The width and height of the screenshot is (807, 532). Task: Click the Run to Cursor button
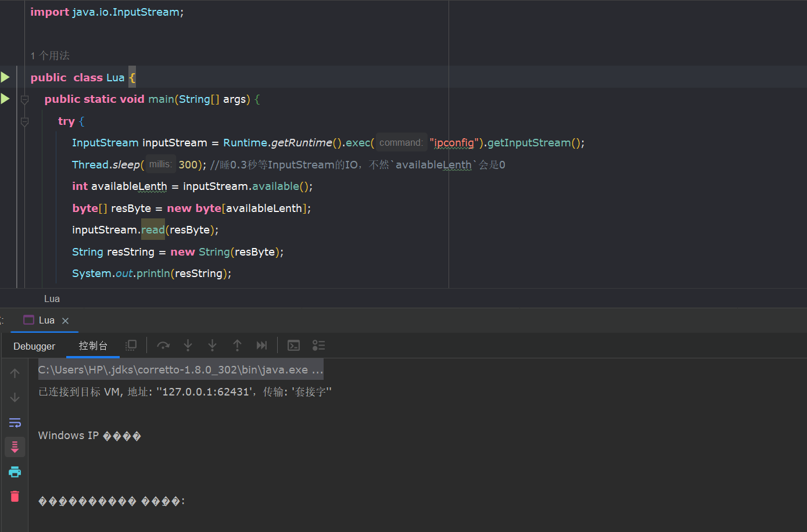[x=261, y=346]
